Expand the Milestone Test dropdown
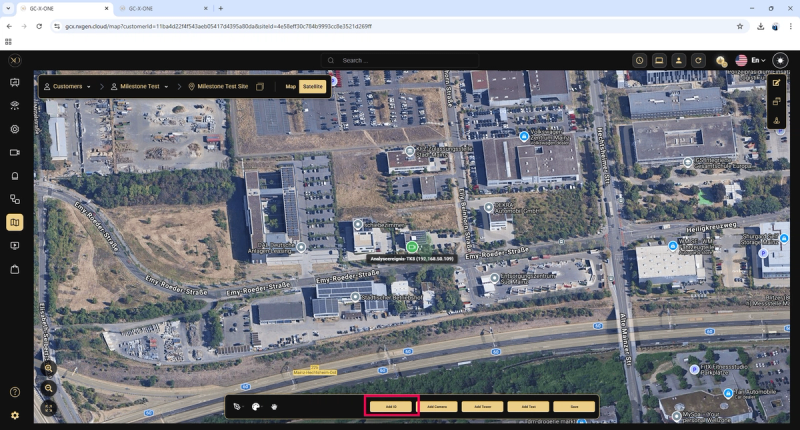 [140, 87]
